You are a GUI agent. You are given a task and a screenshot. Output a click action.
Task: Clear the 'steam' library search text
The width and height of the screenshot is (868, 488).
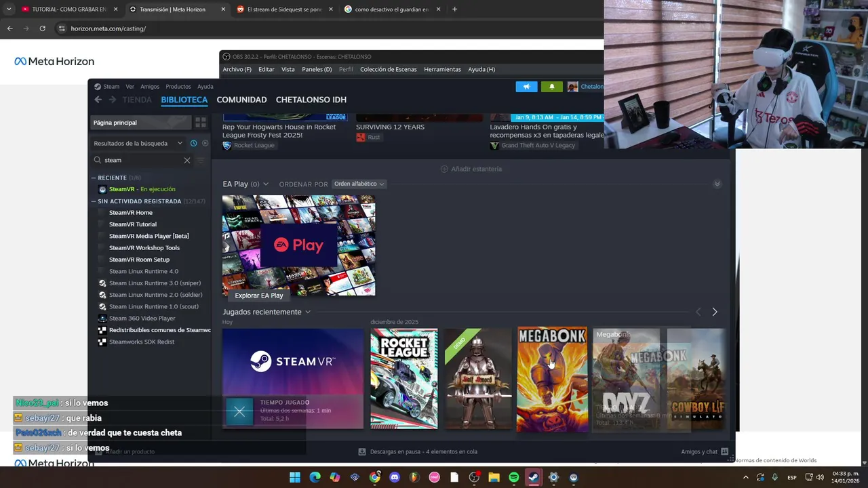pyautogui.click(x=187, y=160)
